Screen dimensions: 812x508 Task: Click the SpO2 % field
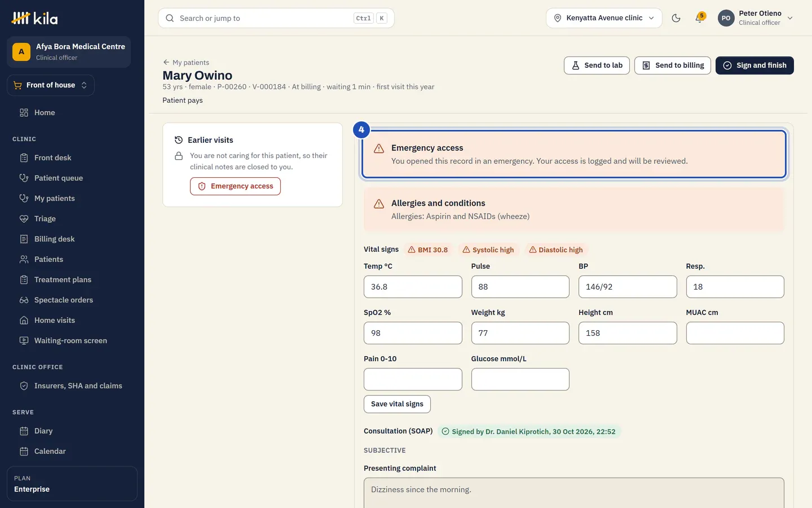click(413, 333)
